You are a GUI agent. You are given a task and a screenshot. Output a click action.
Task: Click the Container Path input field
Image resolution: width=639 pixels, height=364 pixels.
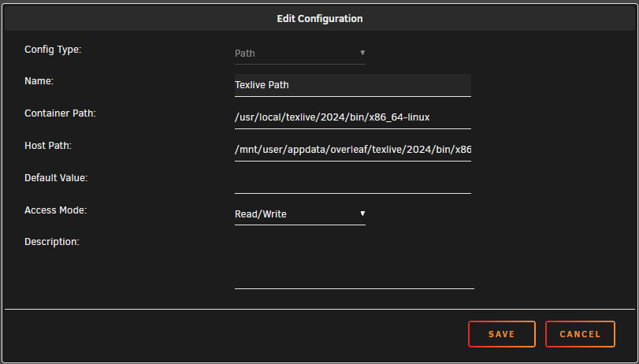point(353,117)
